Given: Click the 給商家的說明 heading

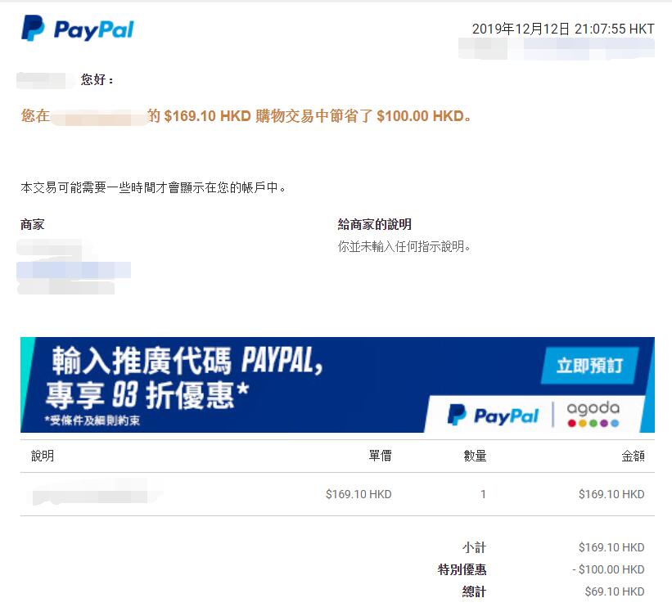Looking at the screenshot, I should pyautogui.click(x=375, y=224).
